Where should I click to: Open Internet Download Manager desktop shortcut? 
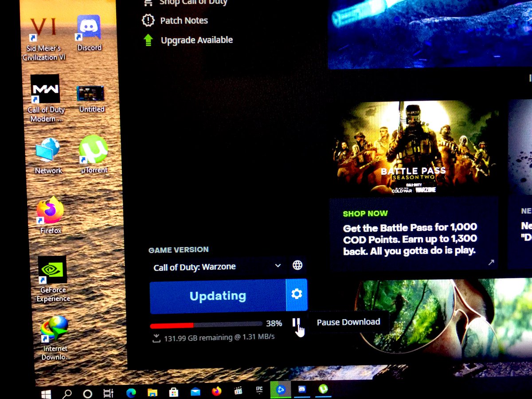pos(55,338)
